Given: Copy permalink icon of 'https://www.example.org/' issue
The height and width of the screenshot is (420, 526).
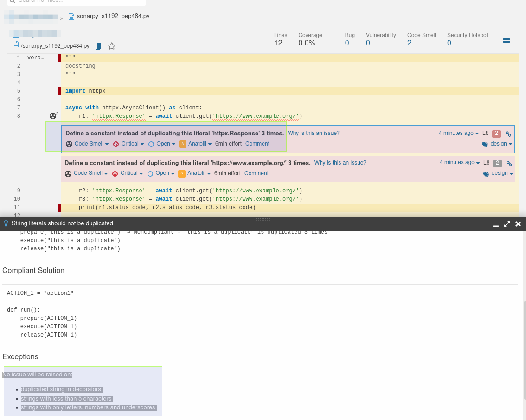Looking at the screenshot, I should coord(509,164).
